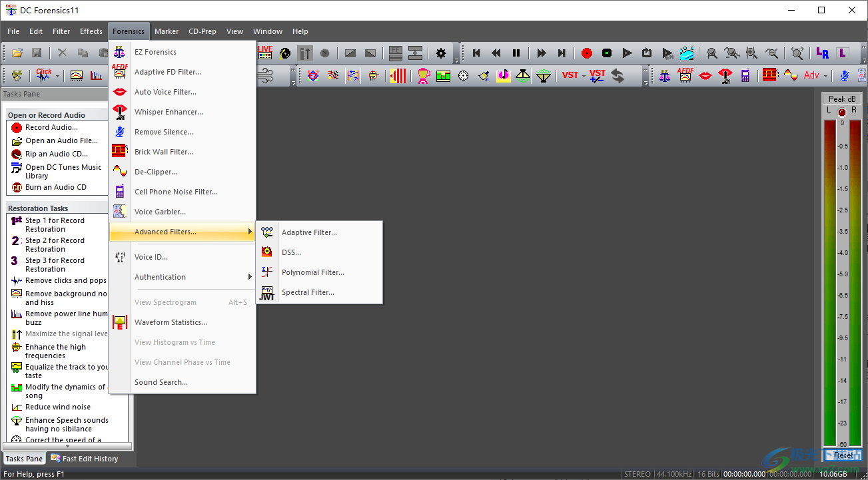Toggle loop playback button

[x=647, y=53]
